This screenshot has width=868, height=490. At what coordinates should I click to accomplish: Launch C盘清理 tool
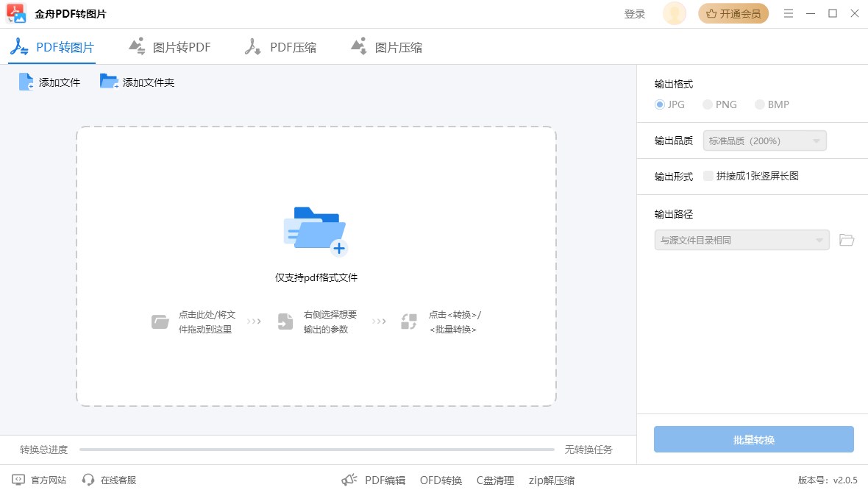click(x=495, y=479)
